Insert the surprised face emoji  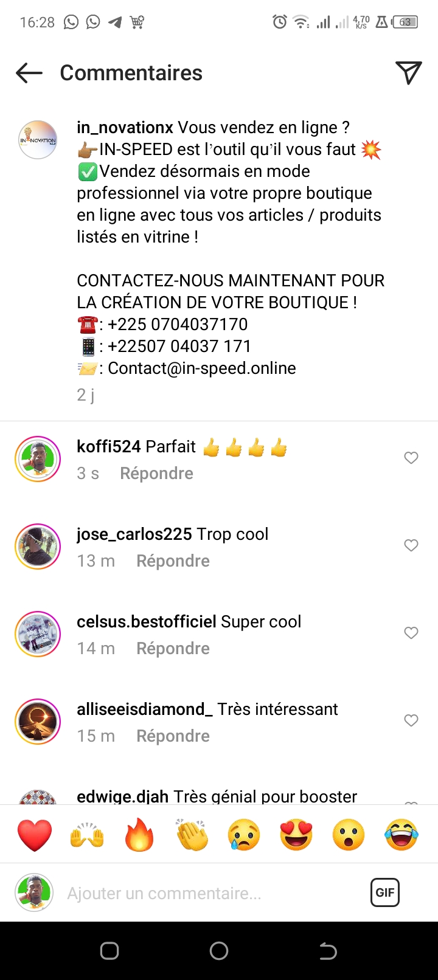coord(349,835)
